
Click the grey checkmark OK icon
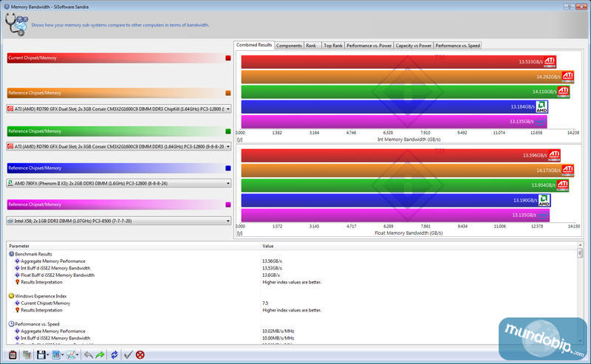tap(128, 354)
